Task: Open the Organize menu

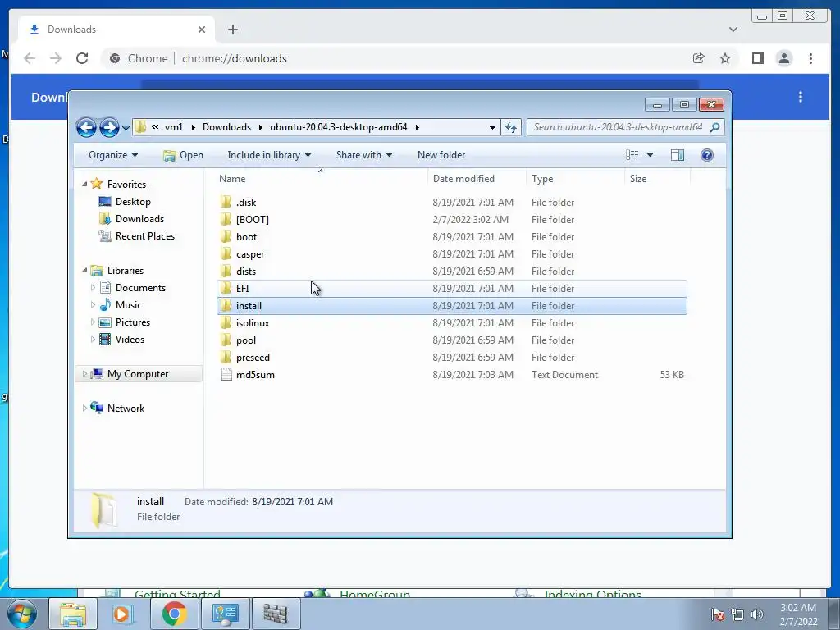Action: coord(113,155)
